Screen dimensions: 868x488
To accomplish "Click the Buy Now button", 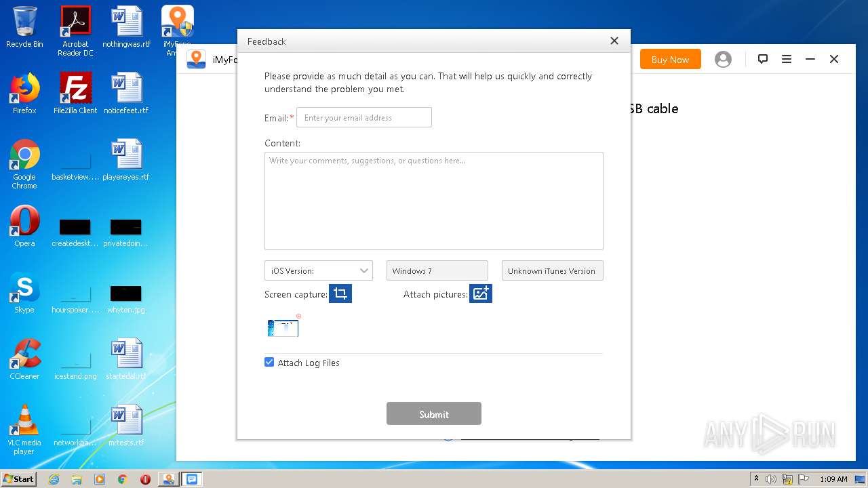I will click(670, 60).
